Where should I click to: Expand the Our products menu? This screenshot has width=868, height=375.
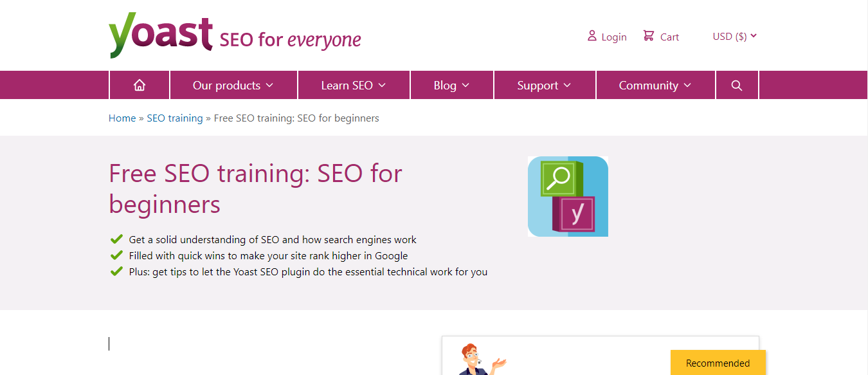(233, 86)
